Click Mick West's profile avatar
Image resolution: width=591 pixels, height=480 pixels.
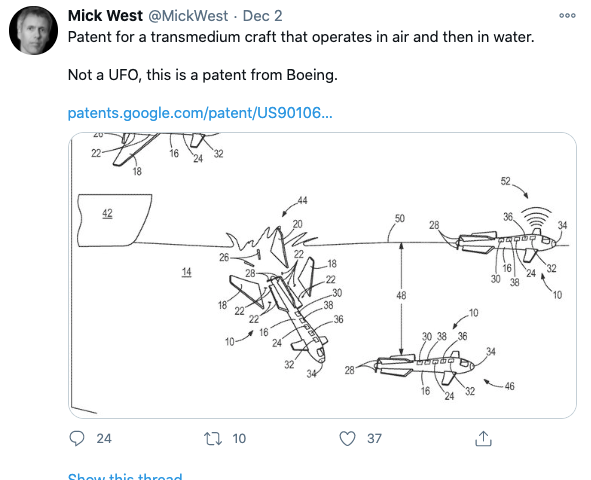click(x=34, y=31)
